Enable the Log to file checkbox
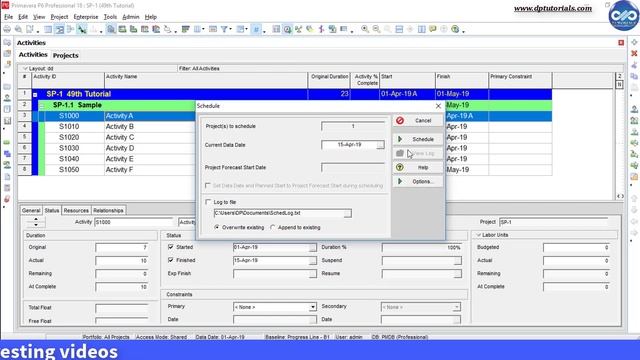 click(x=208, y=202)
